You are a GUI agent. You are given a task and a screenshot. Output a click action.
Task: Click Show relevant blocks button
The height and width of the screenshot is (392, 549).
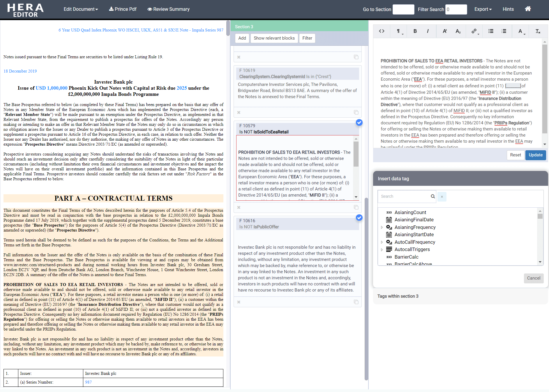274,38
